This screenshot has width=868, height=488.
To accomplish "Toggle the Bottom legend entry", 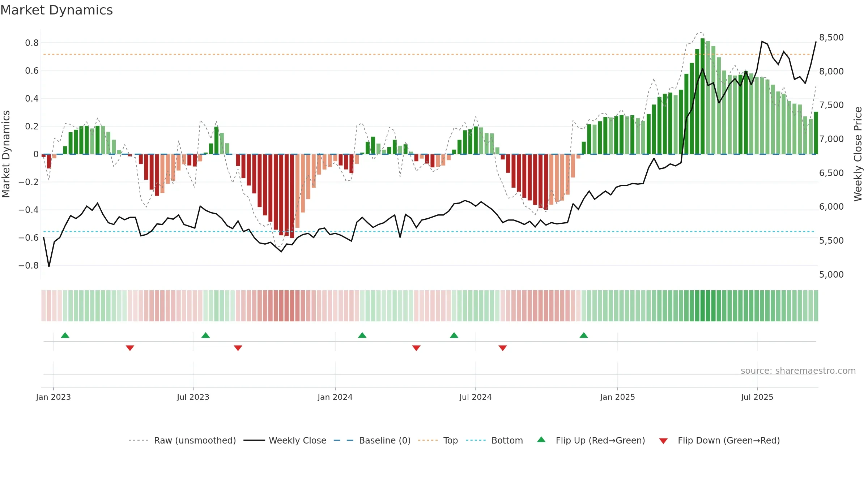I will [494, 440].
